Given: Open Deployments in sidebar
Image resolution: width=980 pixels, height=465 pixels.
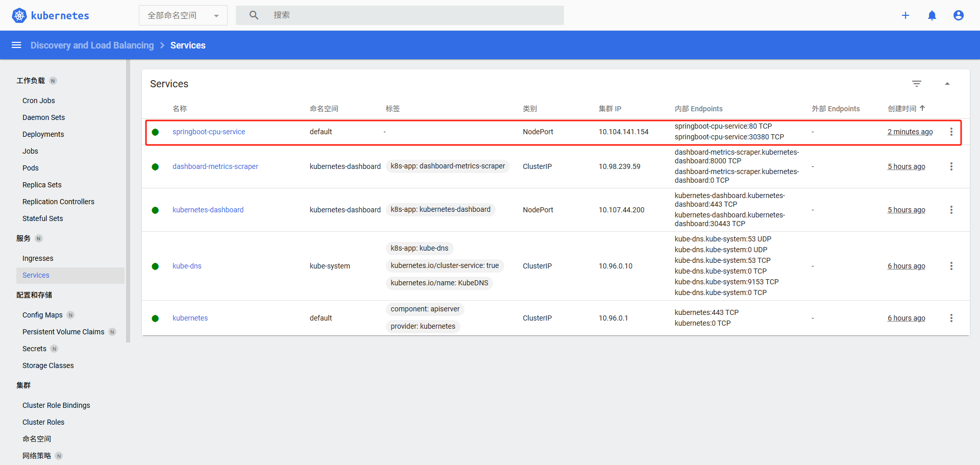Looking at the screenshot, I should tap(43, 134).
